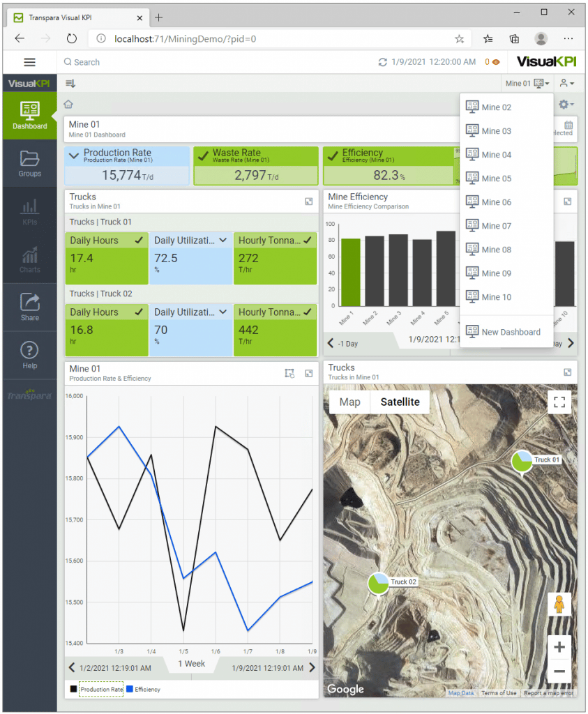Open the Dashboard sidebar icon
Image resolution: width=588 pixels, height=714 pixels.
click(29, 116)
